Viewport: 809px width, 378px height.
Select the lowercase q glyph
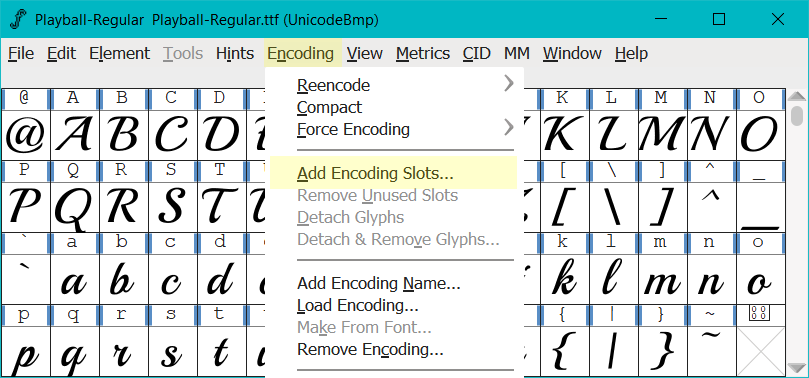pos(75,351)
